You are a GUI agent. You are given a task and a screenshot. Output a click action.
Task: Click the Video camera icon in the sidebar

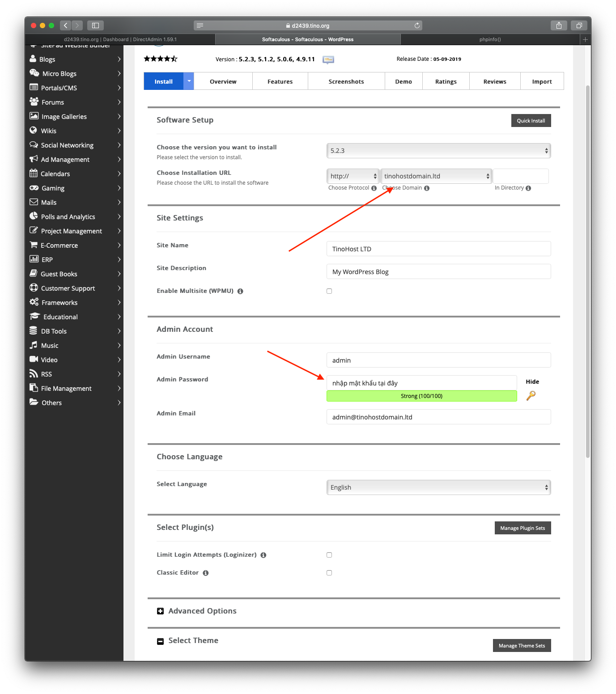pyautogui.click(x=34, y=359)
